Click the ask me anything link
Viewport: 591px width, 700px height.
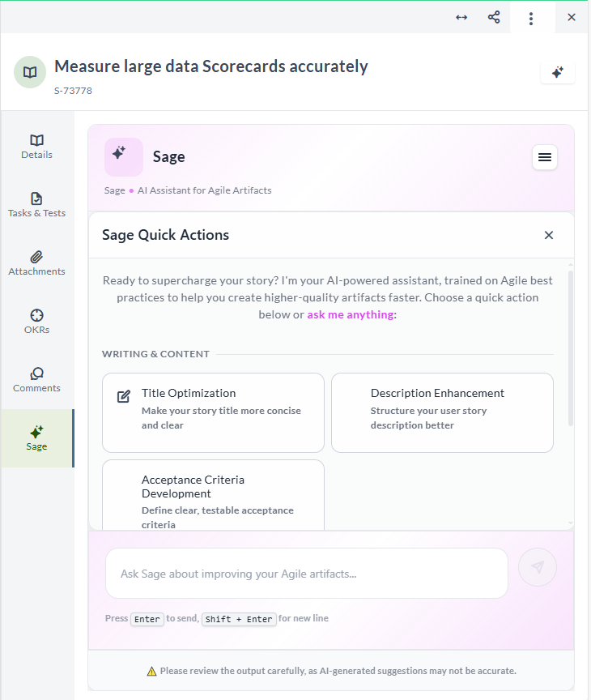tap(350, 314)
